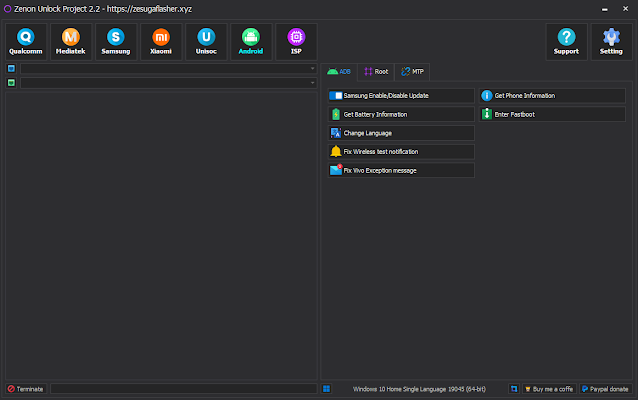This screenshot has width=638, height=400.
Task: Click Get Battery Information
Action: point(401,114)
